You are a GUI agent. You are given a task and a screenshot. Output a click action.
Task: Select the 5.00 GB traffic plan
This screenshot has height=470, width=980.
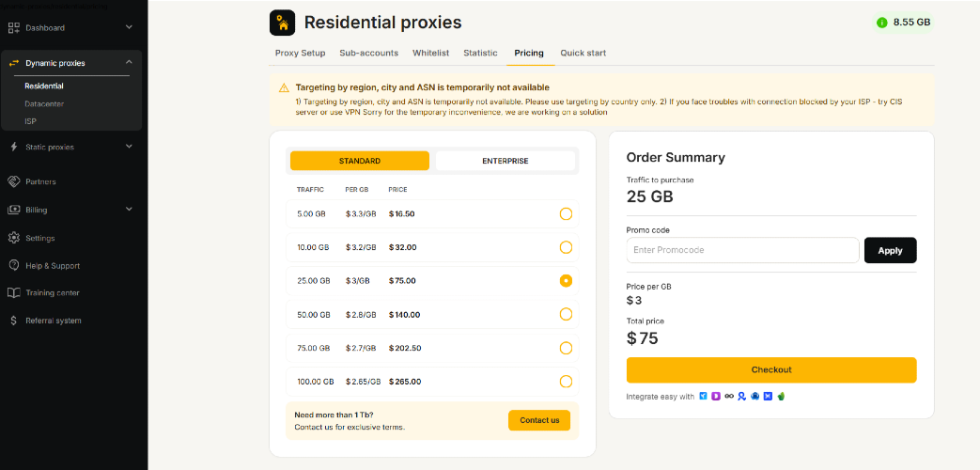566,214
